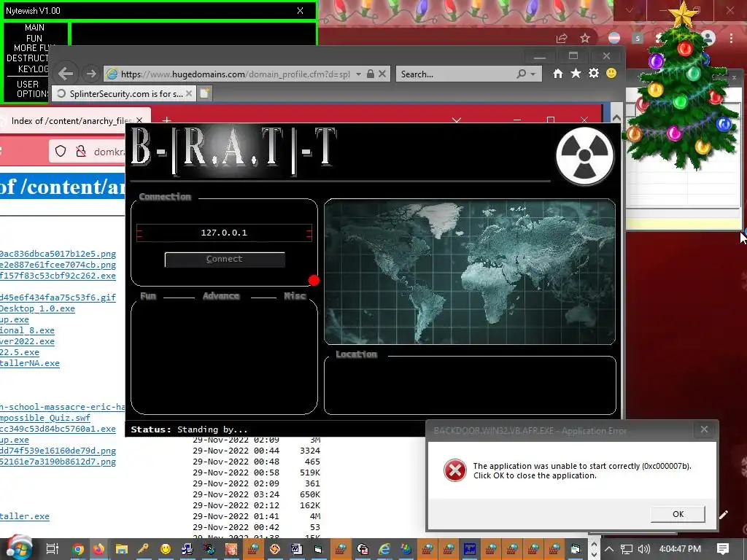
Task: Open the IE favorites star
Action: click(x=576, y=74)
